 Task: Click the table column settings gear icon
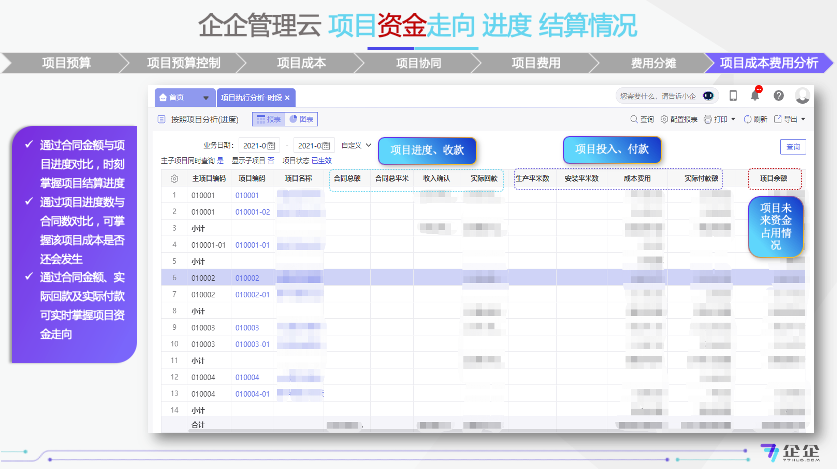pos(173,179)
